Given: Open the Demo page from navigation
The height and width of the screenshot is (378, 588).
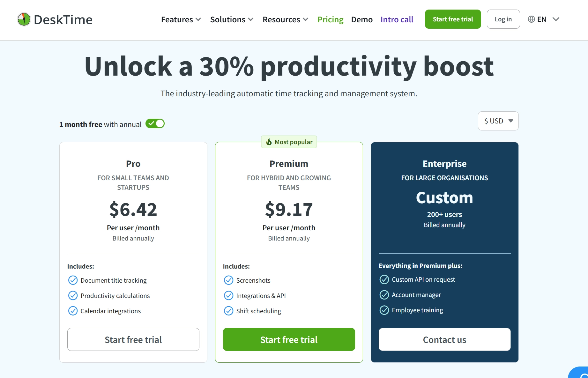Looking at the screenshot, I should (x=362, y=19).
